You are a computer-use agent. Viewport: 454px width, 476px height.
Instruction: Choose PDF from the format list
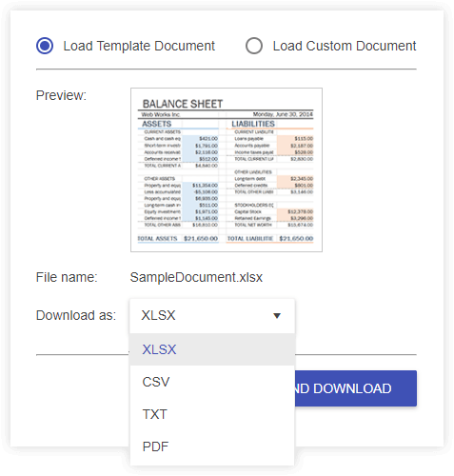pyautogui.click(x=212, y=446)
